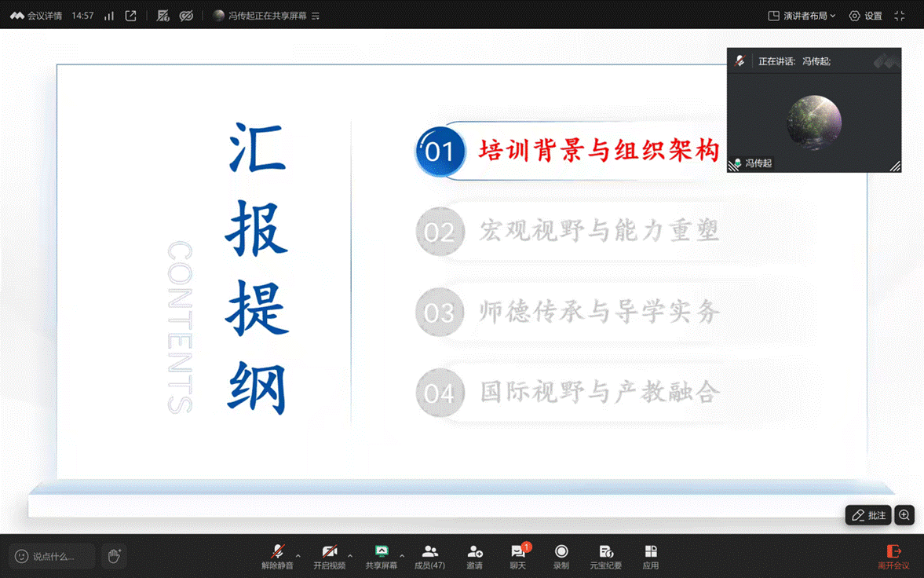
Task: Expand audio options arrow next to 解除静音
Action: [298, 555]
